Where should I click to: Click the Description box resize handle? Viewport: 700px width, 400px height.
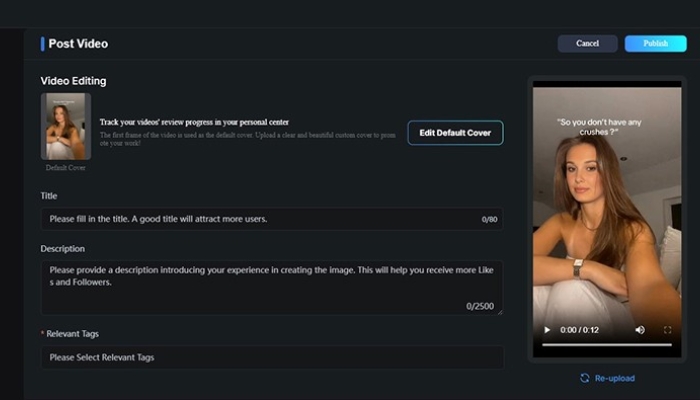click(x=499, y=312)
